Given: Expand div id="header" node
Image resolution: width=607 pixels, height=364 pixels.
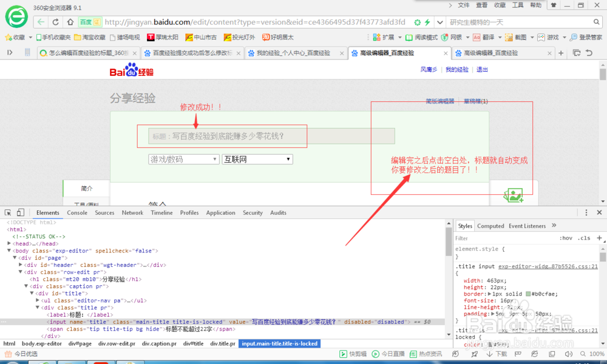Looking at the screenshot, I should click(21, 265).
